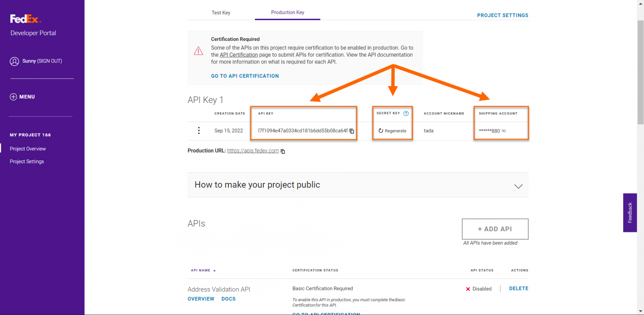Click the API NAME column header
This screenshot has height=315, width=644.
[x=200, y=270]
